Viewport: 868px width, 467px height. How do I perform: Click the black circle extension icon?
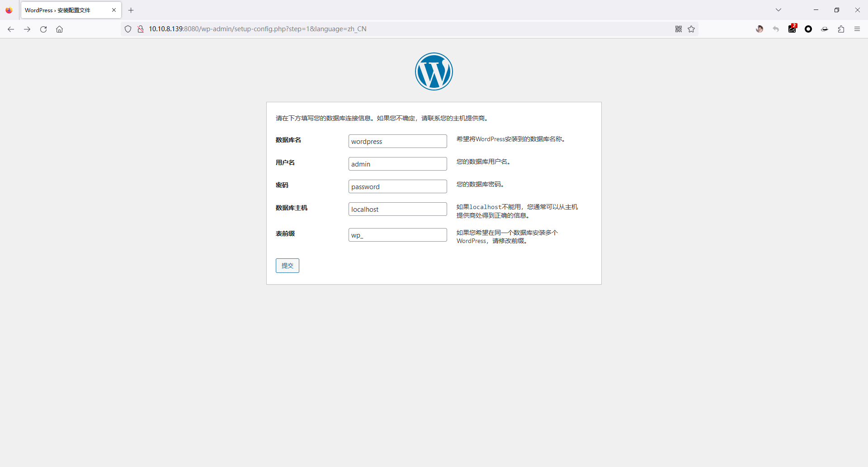click(808, 29)
